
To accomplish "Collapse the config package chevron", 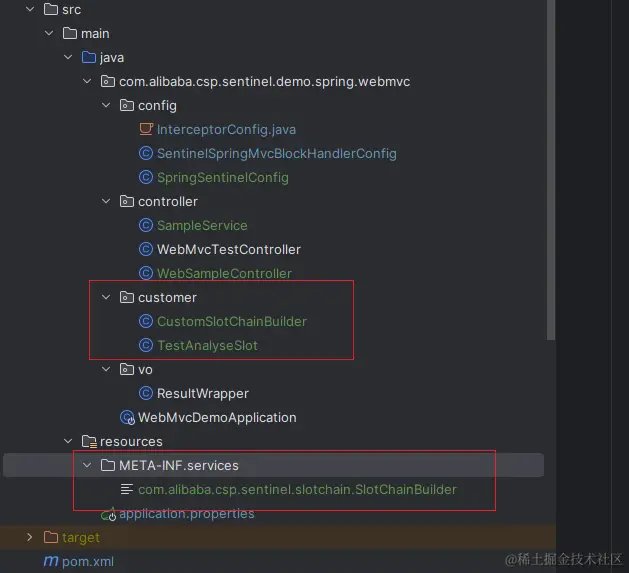I will (x=106, y=105).
